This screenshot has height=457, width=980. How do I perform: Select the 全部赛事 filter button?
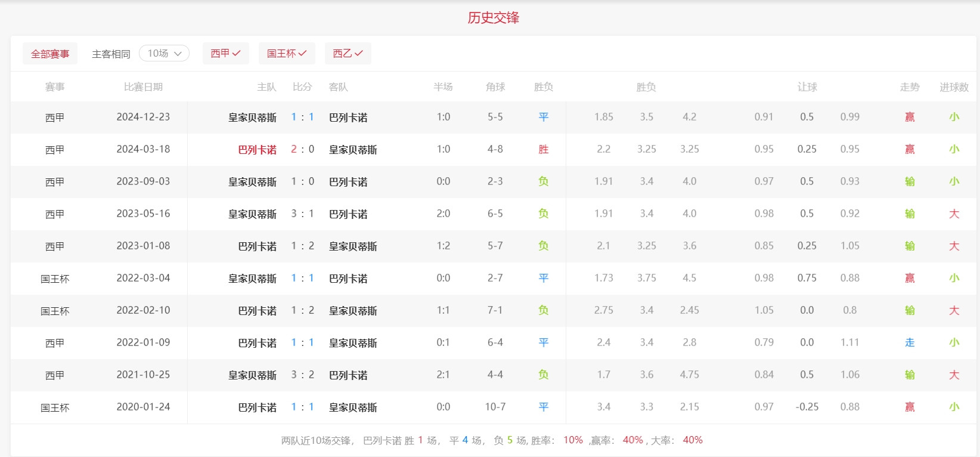pyautogui.click(x=50, y=54)
